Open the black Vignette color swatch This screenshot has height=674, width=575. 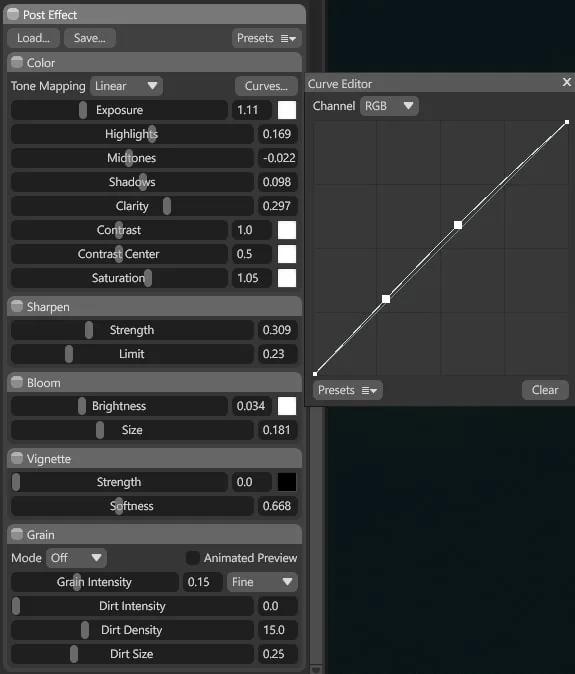(x=287, y=482)
